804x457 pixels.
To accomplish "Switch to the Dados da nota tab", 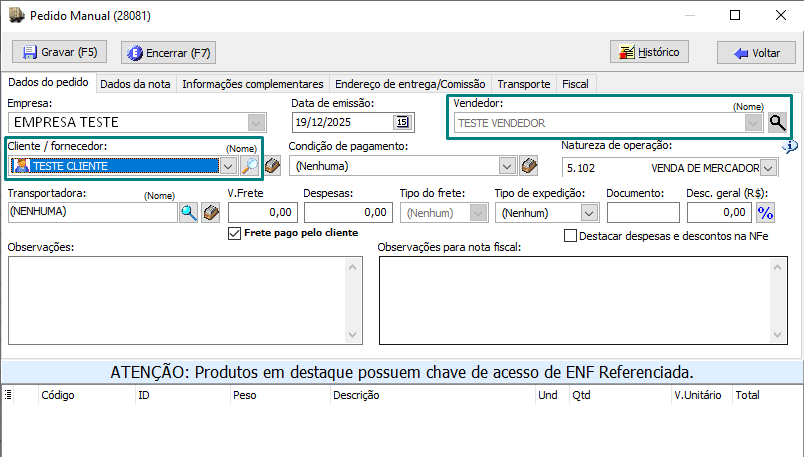I will coord(135,84).
